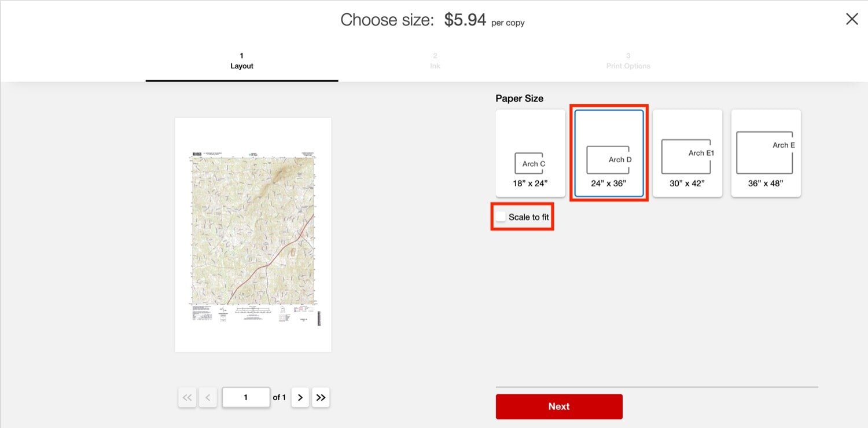Re-select the highlighted 24" x 36" card
This screenshot has height=428, width=868.
click(x=608, y=153)
